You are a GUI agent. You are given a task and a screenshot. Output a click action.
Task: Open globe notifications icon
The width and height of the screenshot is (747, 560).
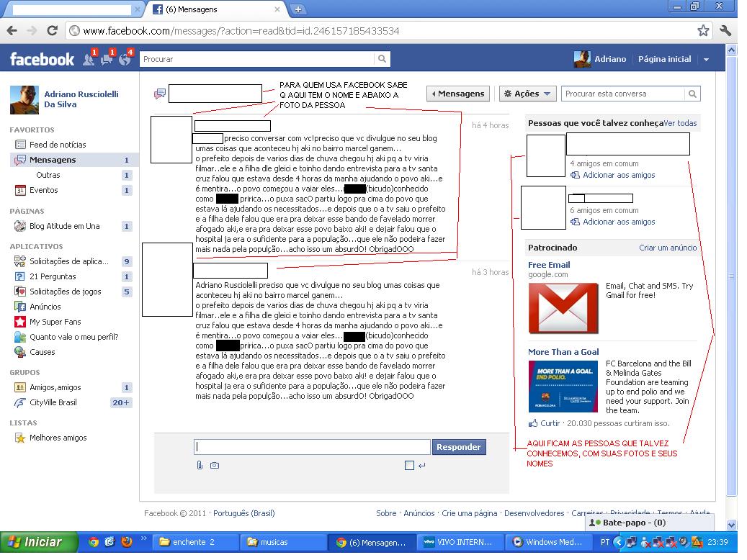pos(125,60)
